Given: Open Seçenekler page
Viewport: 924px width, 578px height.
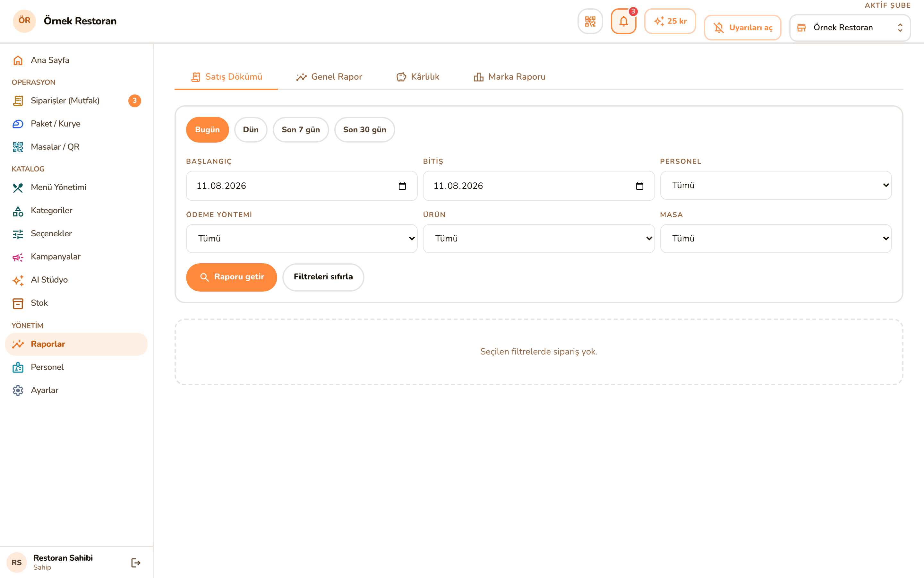Looking at the screenshot, I should pos(76,233).
